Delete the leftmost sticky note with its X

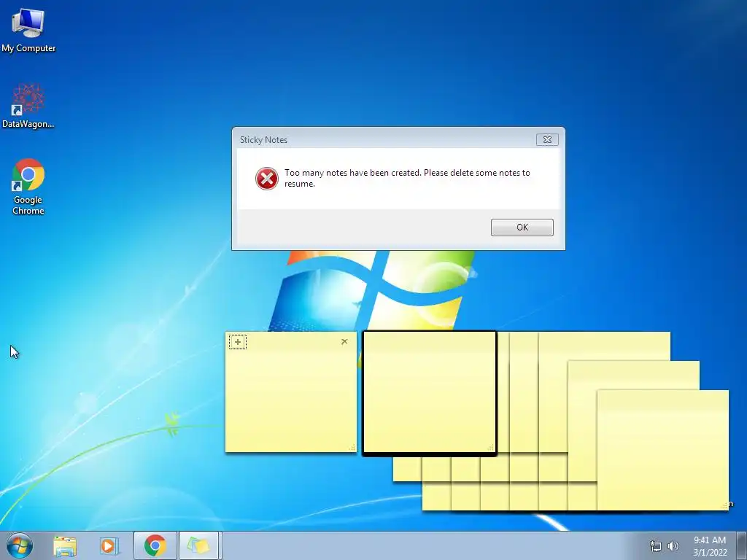344,341
